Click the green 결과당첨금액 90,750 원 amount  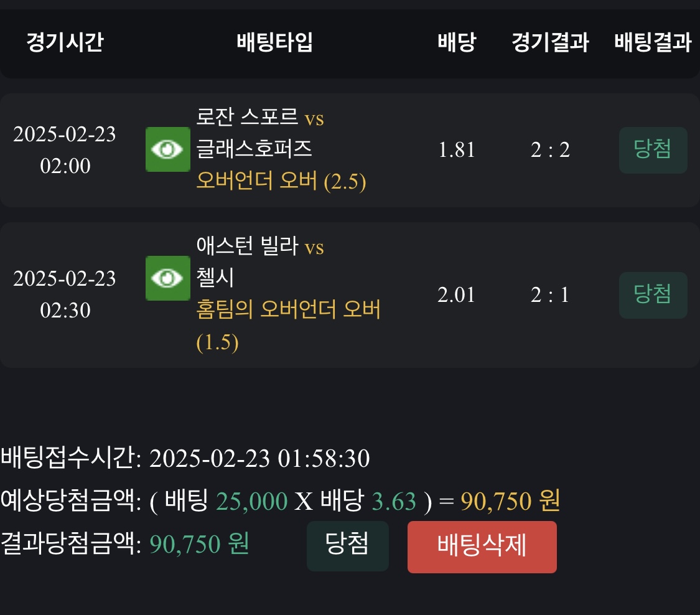(200, 545)
